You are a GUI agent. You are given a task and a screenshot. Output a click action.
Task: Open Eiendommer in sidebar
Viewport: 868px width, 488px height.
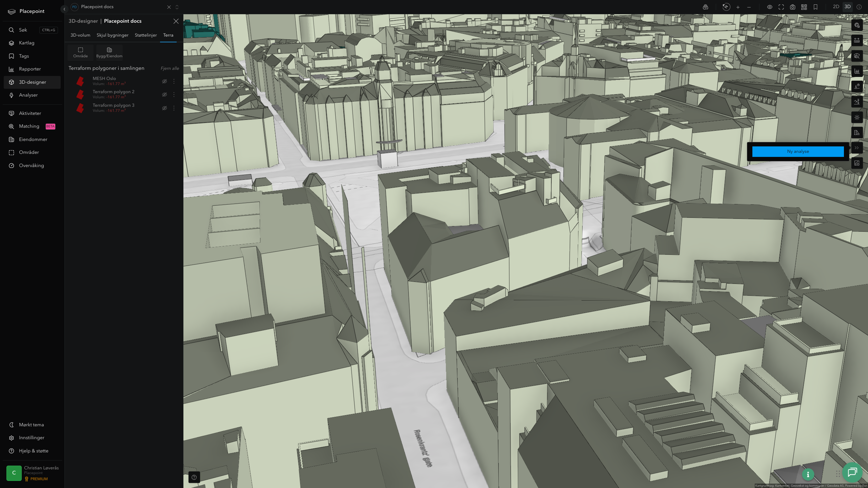[x=32, y=139]
